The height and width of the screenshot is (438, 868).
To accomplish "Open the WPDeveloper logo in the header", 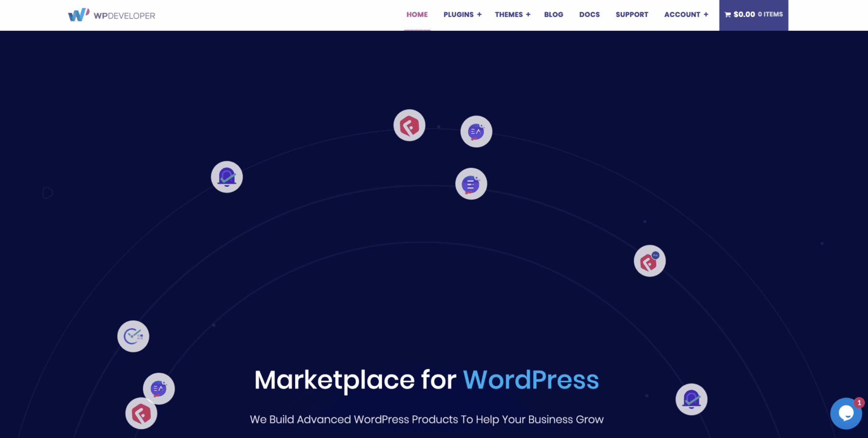I will [112, 14].
